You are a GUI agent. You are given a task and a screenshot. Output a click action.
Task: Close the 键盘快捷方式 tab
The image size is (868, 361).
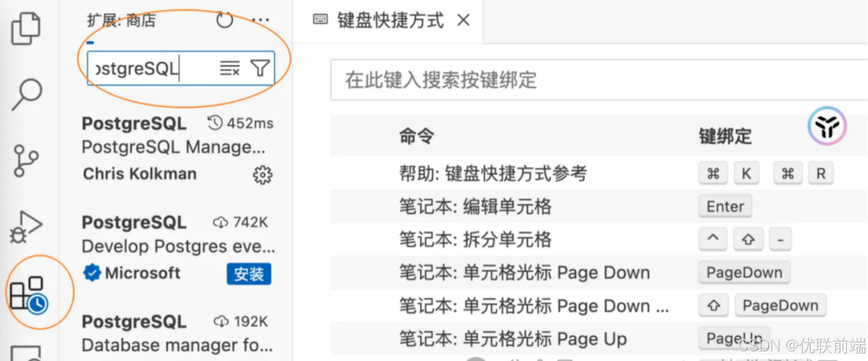tap(464, 21)
